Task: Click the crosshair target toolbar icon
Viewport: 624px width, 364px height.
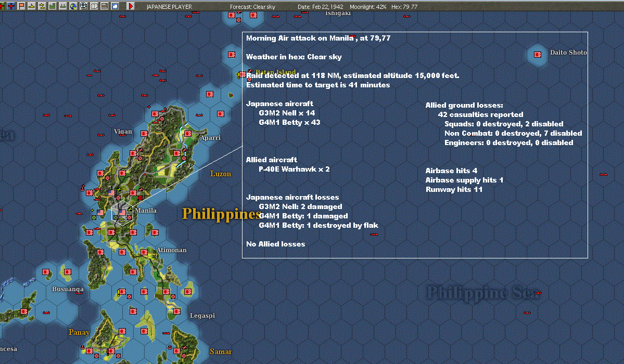Action: click(x=84, y=6)
